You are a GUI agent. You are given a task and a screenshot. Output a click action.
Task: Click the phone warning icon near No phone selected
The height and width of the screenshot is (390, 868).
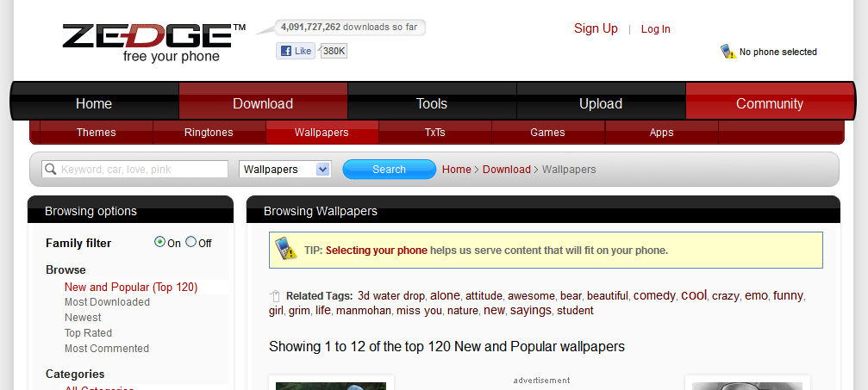click(728, 52)
